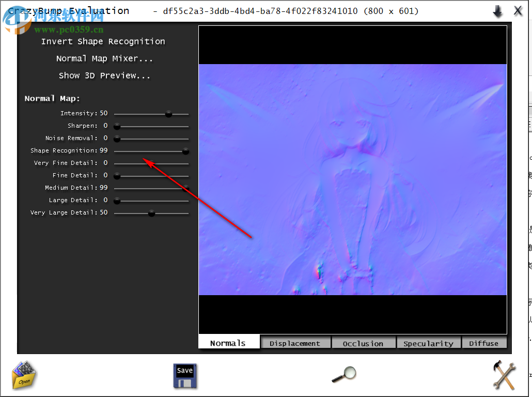532x397 pixels.
Task: Click Show 3D Preview
Action: click(104, 75)
